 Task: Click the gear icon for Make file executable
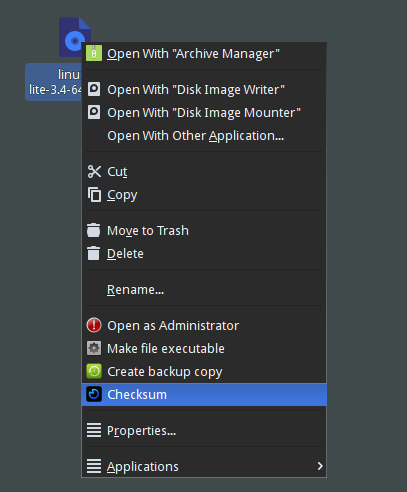pos(94,348)
